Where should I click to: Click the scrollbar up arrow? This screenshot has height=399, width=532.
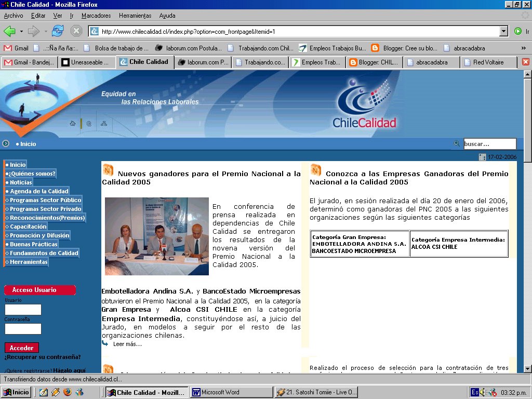[527, 74]
